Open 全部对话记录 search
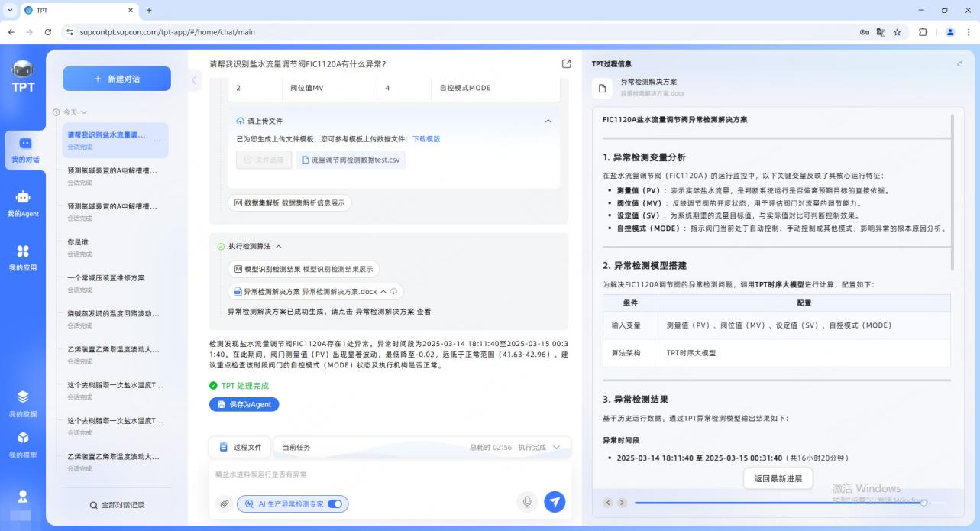The height and width of the screenshot is (531, 980). click(x=117, y=505)
